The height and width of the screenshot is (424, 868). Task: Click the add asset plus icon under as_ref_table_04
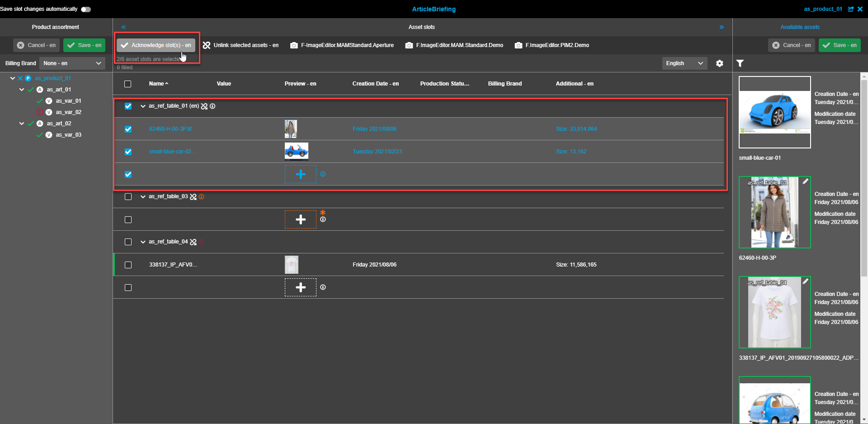tap(300, 287)
